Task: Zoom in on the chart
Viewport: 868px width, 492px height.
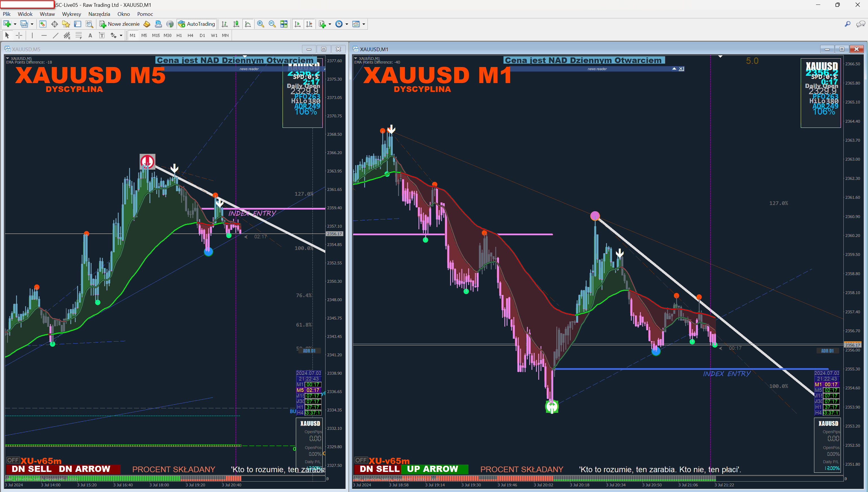Action: pos(260,24)
